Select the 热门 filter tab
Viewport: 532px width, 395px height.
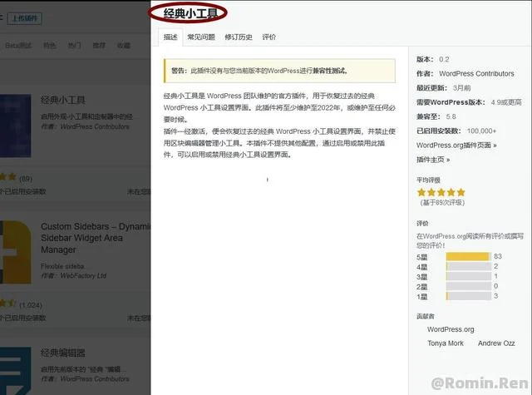[74, 46]
